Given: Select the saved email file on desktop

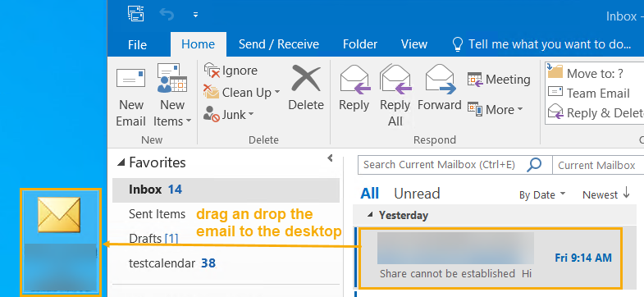Looking at the screenshot, I should (x=60, y=241).
